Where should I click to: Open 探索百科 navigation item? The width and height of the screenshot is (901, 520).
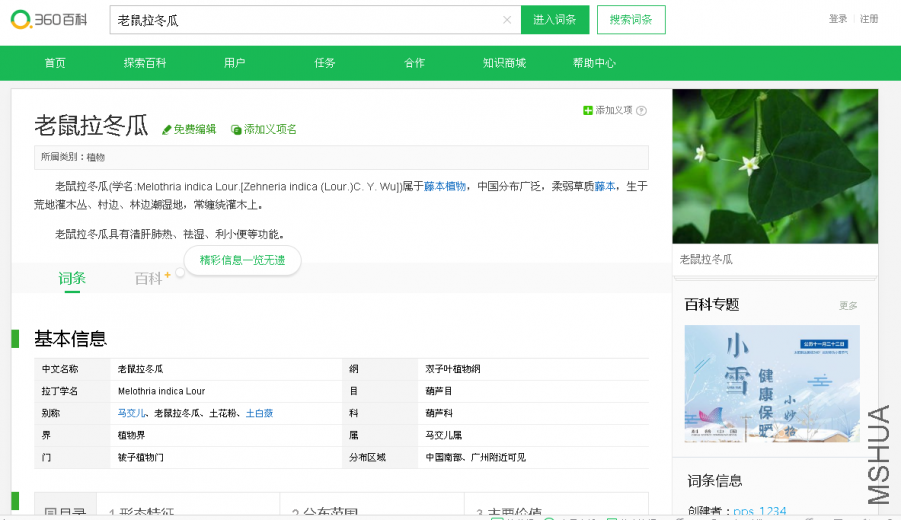(145, 63)
